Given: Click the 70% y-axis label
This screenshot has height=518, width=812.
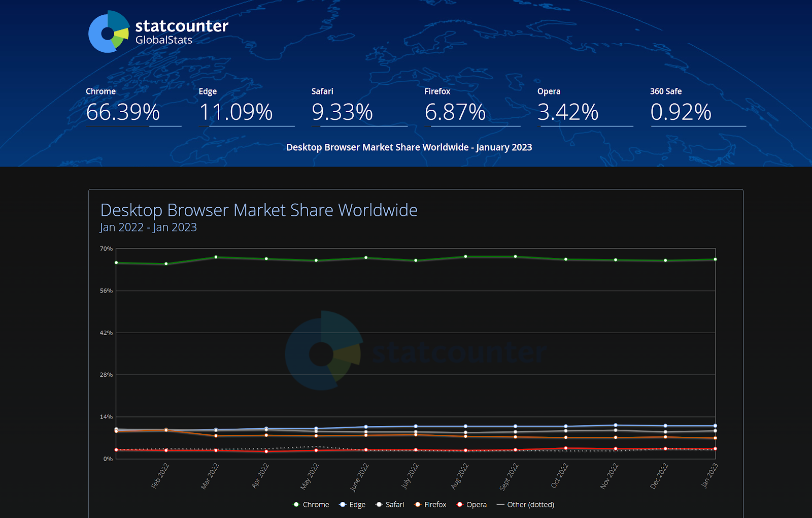Looking at the screenshot, I should [x=106, y=249].
